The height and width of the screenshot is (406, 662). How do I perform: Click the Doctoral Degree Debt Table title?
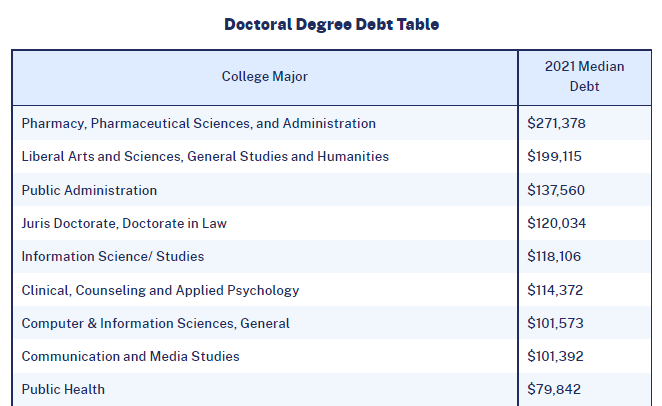pos(331,24)
